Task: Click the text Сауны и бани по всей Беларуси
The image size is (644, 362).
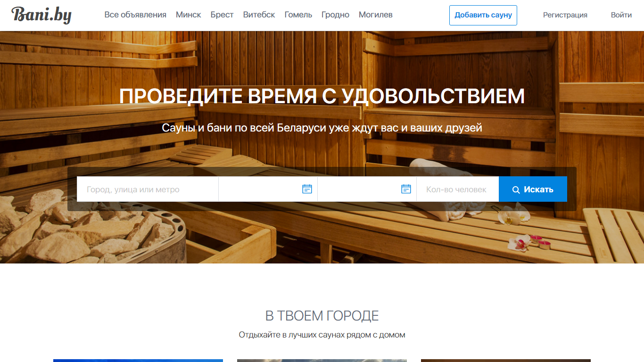Action: [x=244, y=128]
